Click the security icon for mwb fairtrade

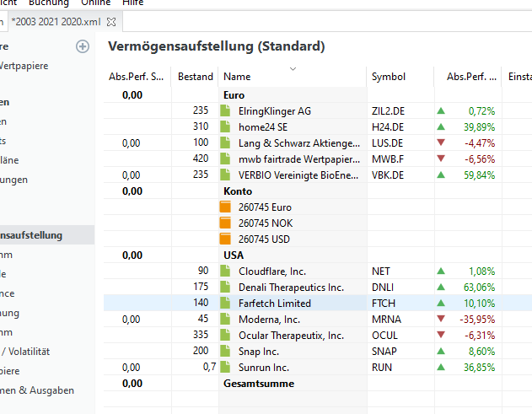[225, 159]
